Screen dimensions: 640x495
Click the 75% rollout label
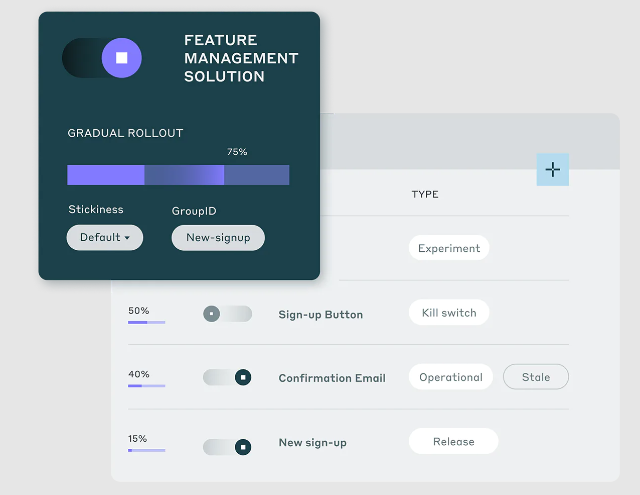[x=237, y=152]
